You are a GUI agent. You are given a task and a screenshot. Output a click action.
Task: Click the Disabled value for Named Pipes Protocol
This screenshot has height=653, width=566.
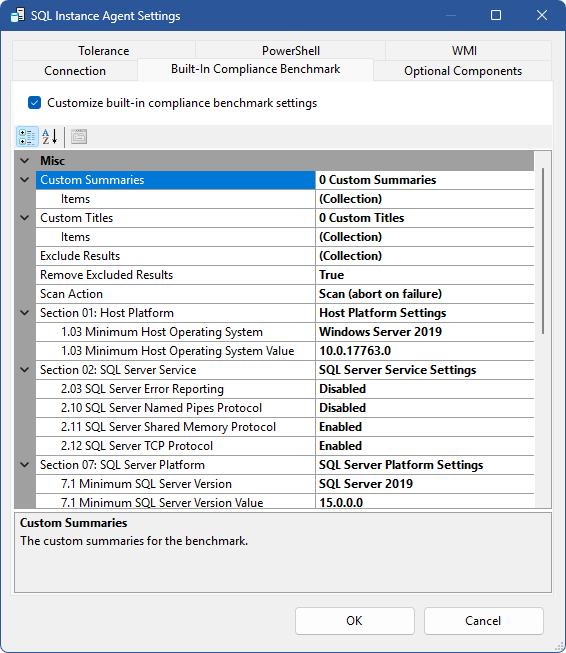(425, 408)
